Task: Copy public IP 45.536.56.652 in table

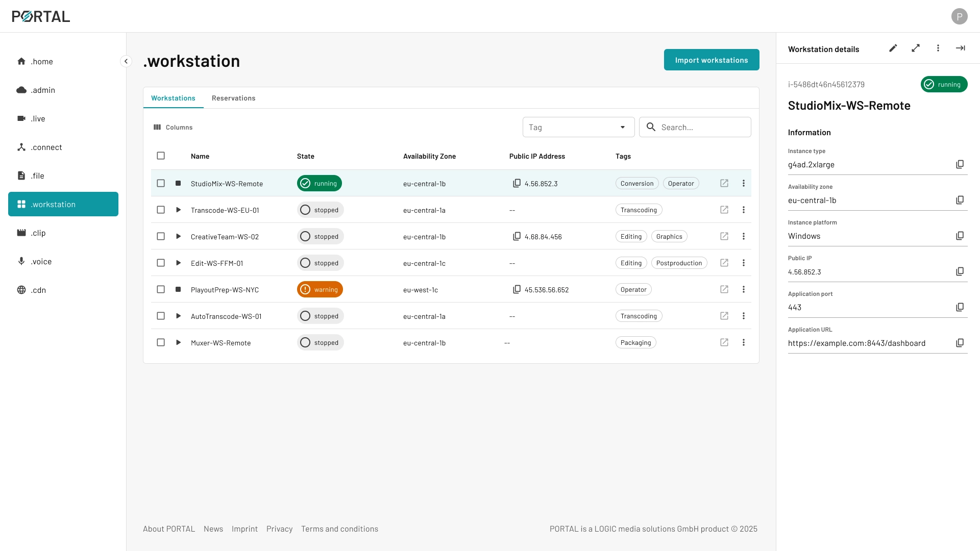Action: pyautogui.click(x=517, y=289)
